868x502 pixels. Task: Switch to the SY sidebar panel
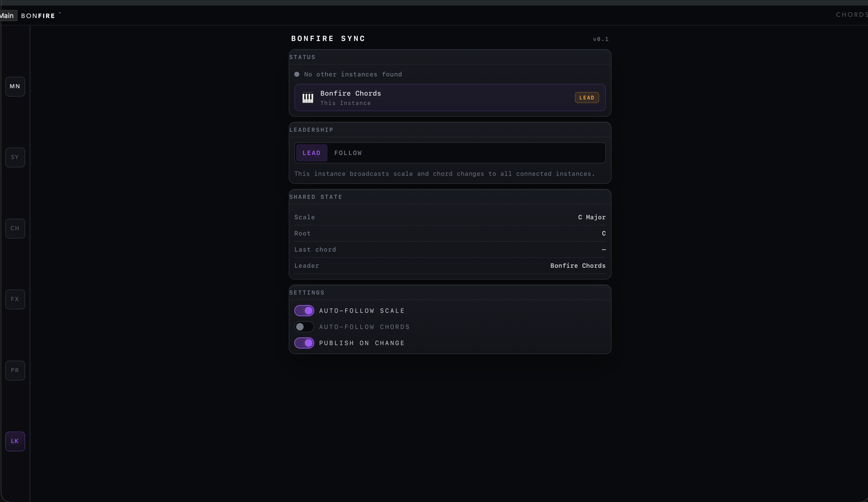coord(15,157)
